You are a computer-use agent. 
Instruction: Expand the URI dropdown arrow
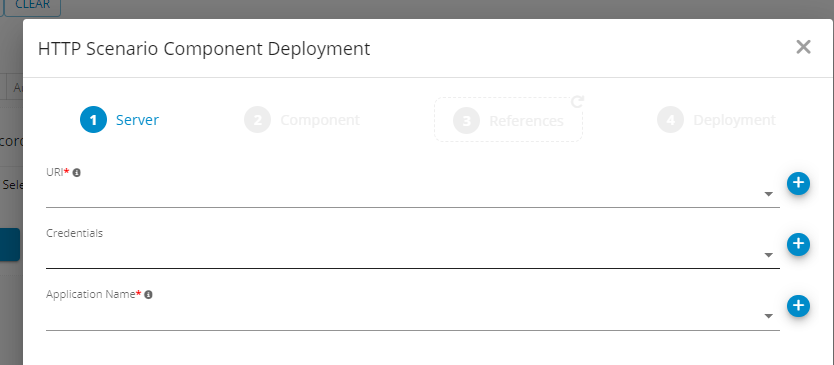[x=769, y=194]
